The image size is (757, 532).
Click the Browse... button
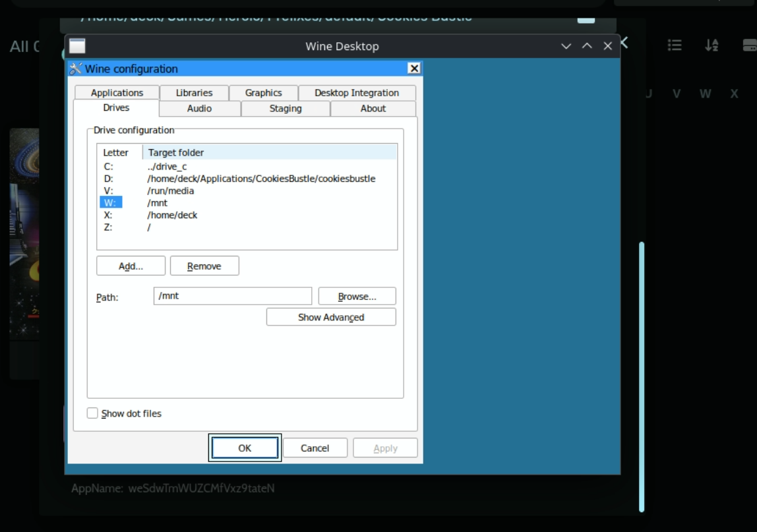pyautogui.click(x=357, y=297)
